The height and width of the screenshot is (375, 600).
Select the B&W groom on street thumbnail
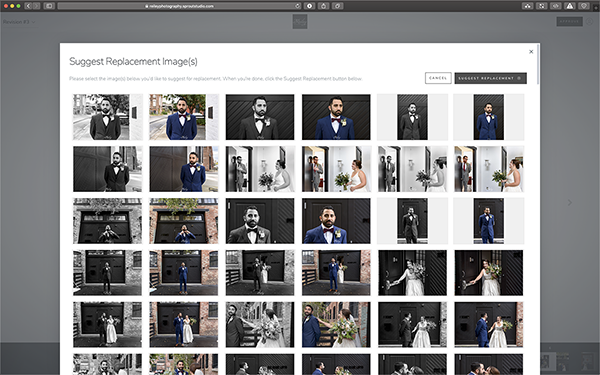[x=108, y=117]
